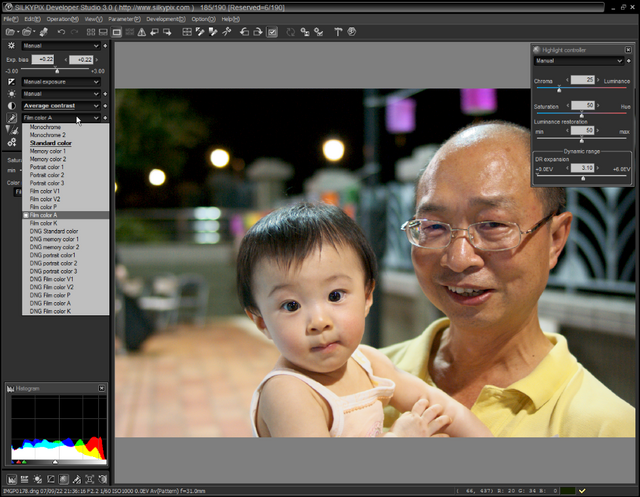This screenshot has width=640, height=497.
Task: Choose Film color V1 option
Action: point(65,191)
